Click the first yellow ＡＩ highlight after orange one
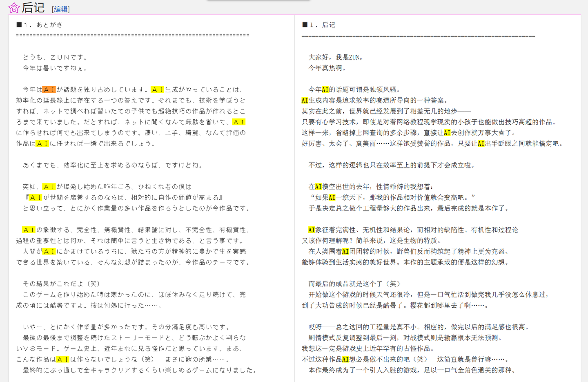 tap(157, 89)
